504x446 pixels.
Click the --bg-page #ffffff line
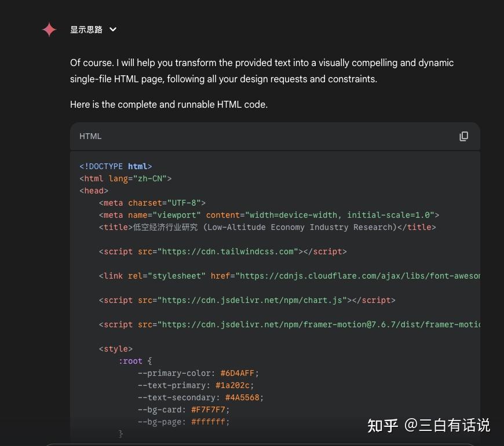tap(184, 422)
